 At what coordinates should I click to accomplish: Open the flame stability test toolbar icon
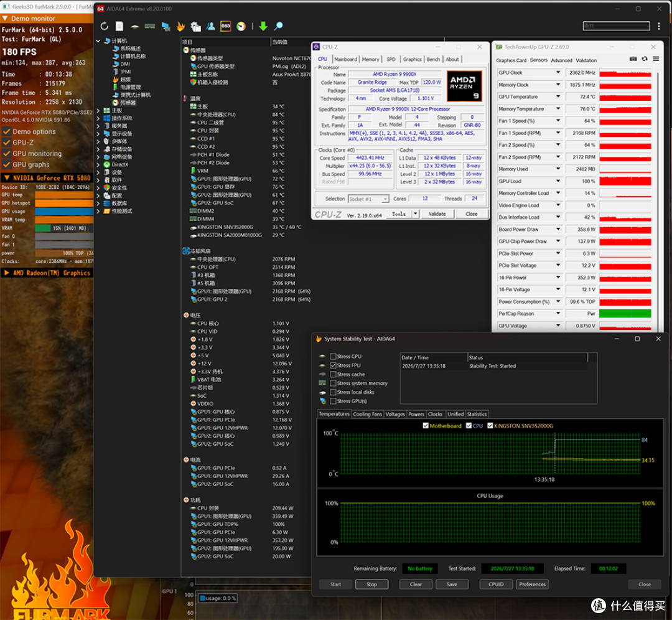pos(180,26)
